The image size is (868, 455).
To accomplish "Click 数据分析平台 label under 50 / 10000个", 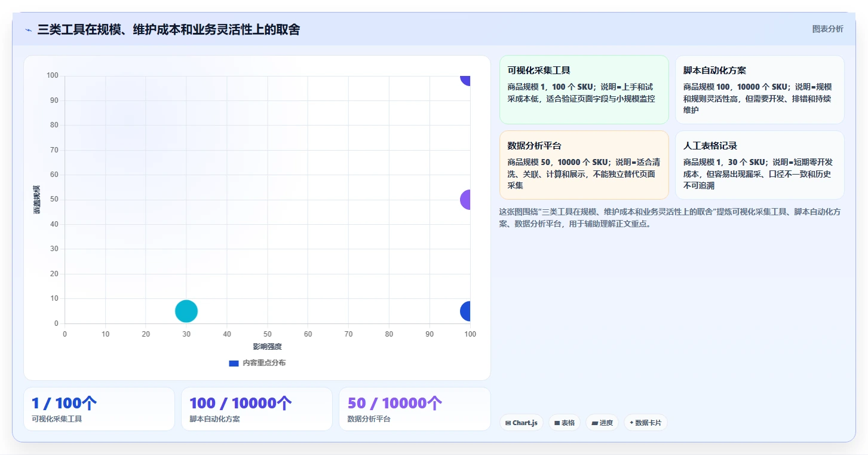I will pos(369,419).
